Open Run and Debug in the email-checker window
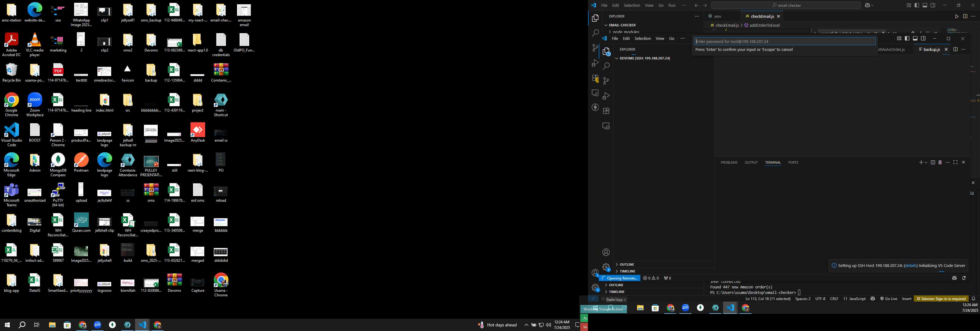The width and height of the screenshot is (980, 331). [595, 63]
